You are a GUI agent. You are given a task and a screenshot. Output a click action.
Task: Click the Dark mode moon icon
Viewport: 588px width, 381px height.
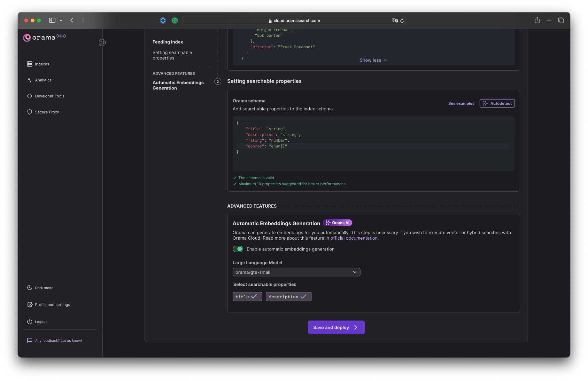[30, 288]
